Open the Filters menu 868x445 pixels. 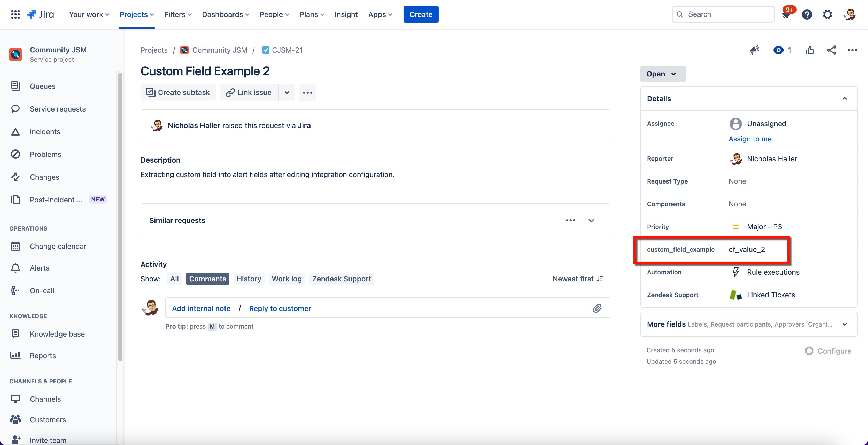(178, 14)
